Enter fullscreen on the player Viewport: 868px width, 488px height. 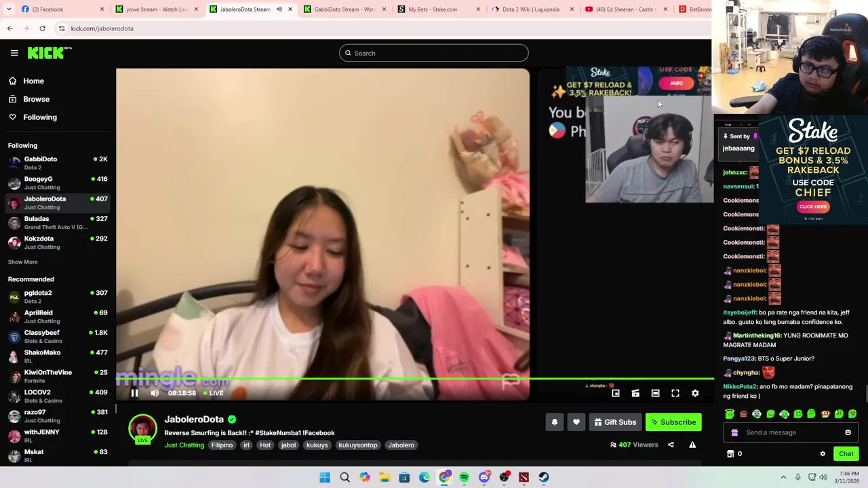tap(675, 393)
